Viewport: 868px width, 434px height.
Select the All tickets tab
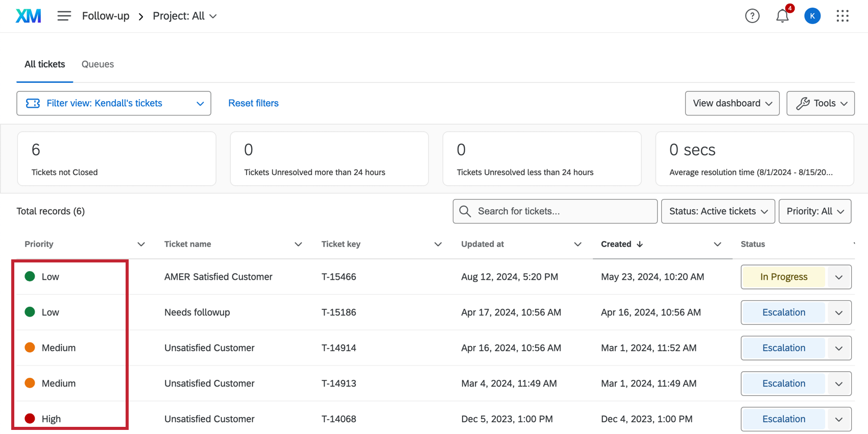pos(45,64)
